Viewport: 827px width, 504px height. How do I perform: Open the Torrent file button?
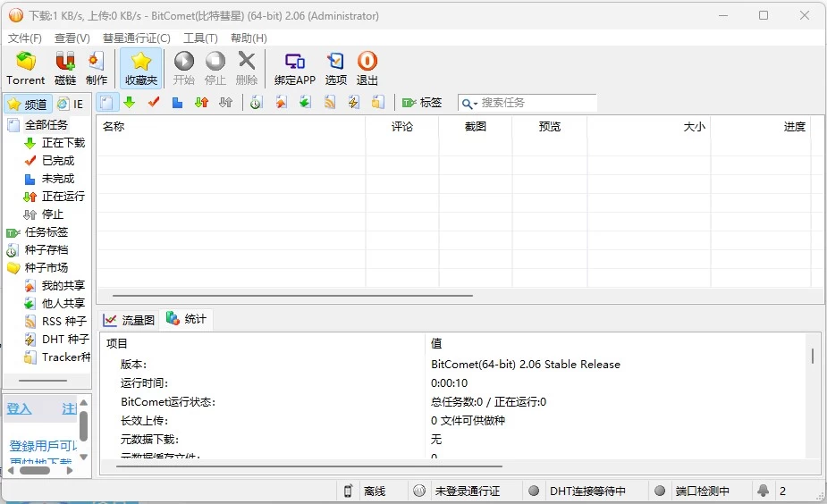pyautogui.click(x=26, y=68)
